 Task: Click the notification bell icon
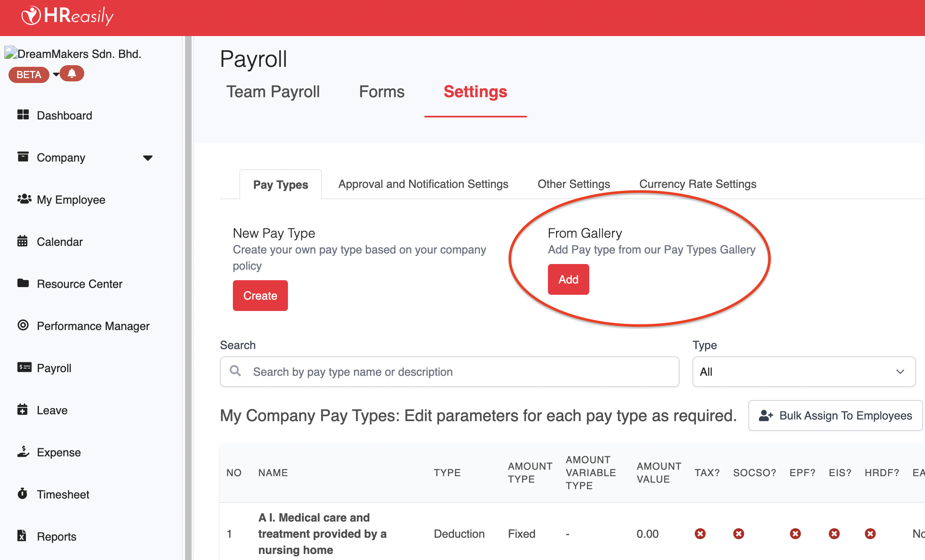tap(72, 74)
